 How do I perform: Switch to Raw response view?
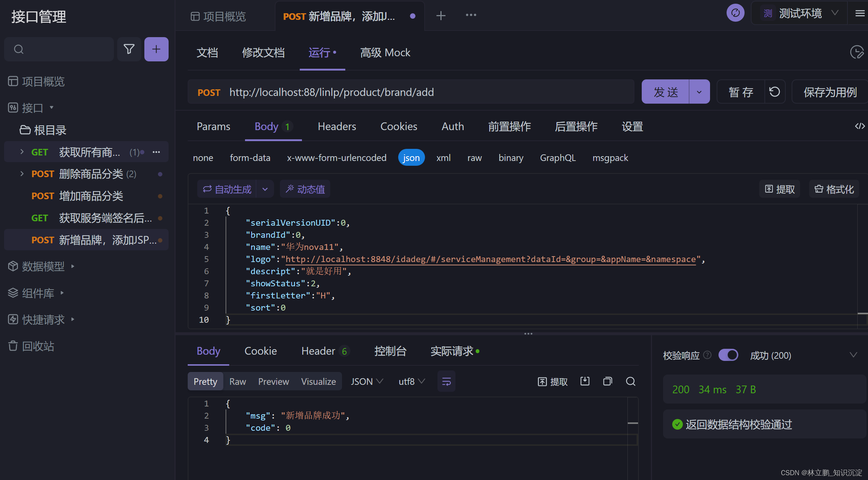pos(237,382)
